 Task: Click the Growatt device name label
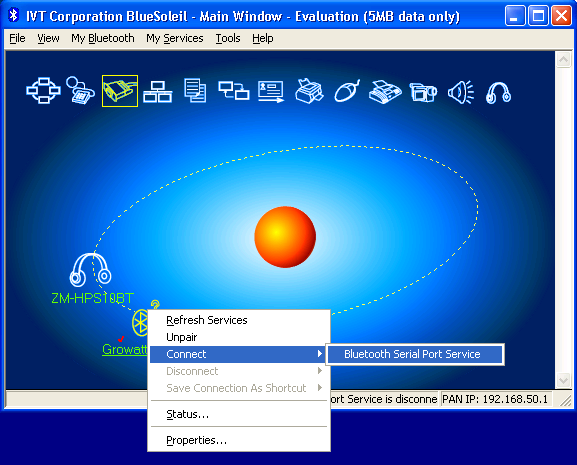coord(125,349)
